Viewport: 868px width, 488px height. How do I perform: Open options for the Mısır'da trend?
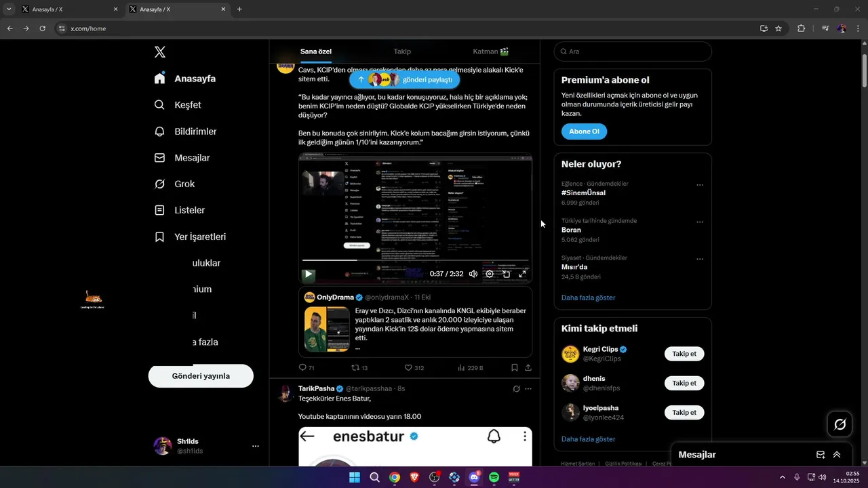tap(700, 260)
